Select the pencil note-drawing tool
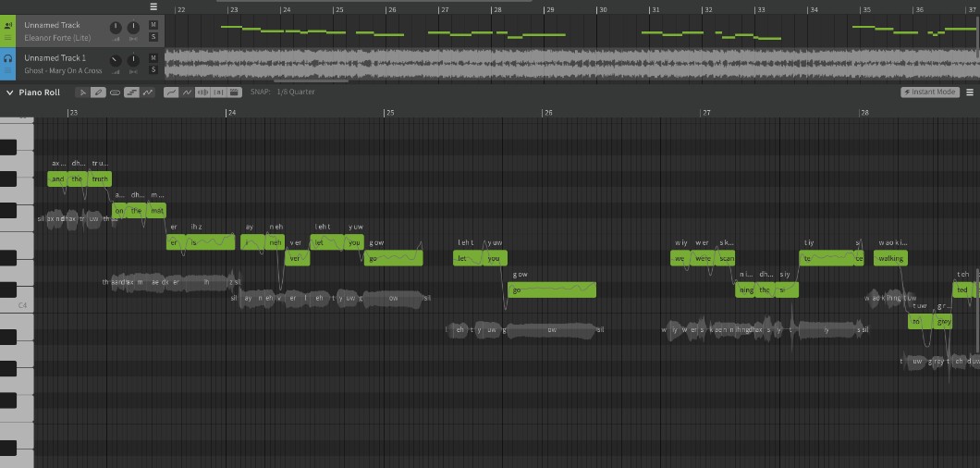The width and height of the screenshot is (980, 468). coord(99,92)
